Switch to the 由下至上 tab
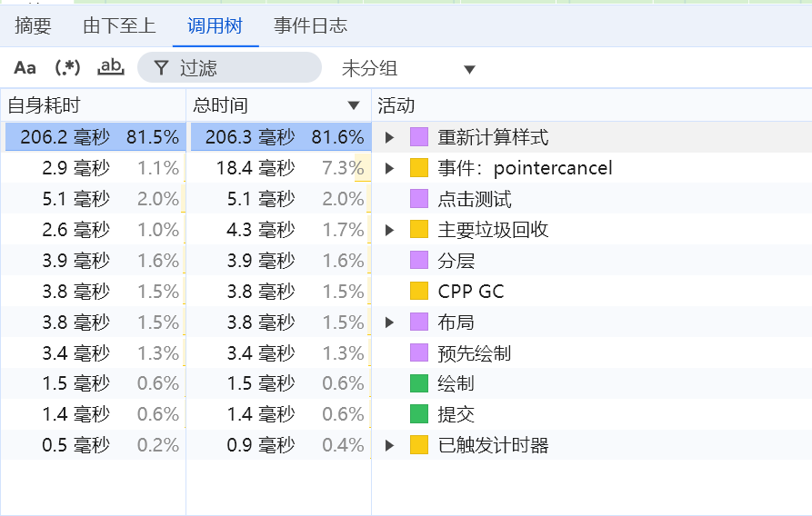 click(119, 25)
